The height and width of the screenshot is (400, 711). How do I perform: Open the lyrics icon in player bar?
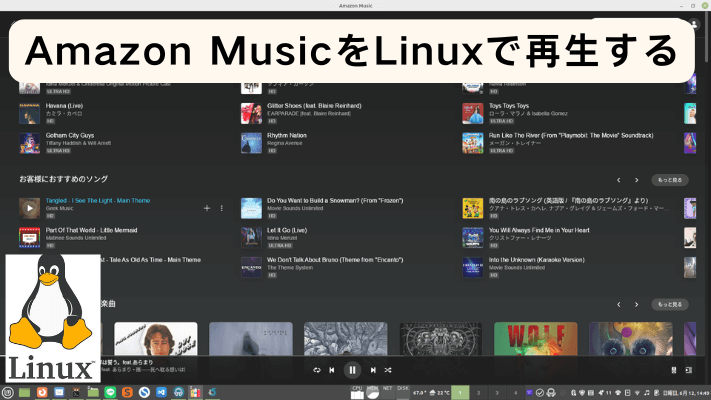[x=674, y=370]
